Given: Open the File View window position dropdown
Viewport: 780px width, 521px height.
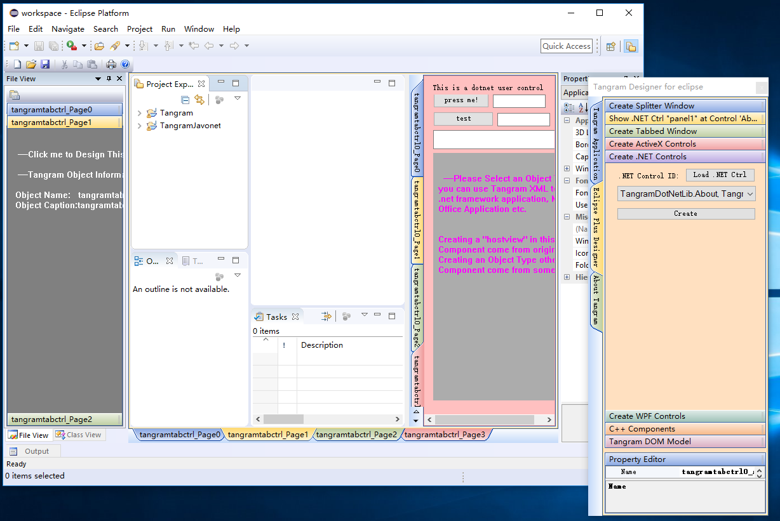Looking at the screenshot, I should coord(98,79).
